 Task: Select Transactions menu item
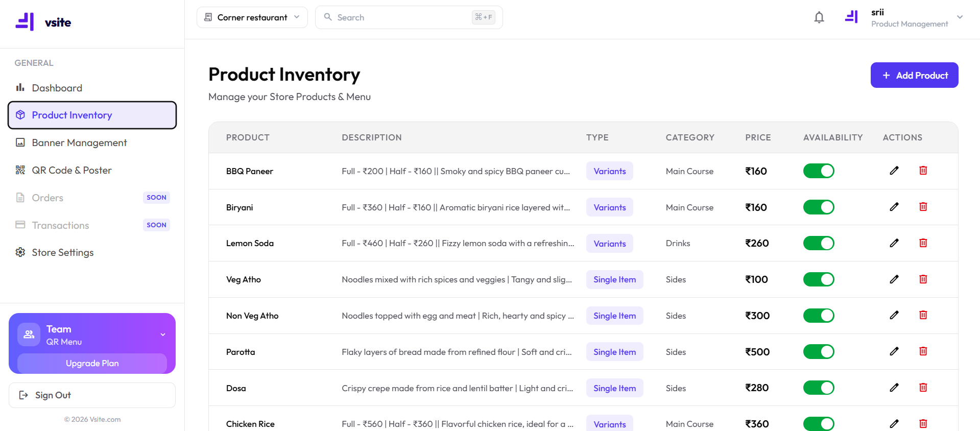point(92,225)
